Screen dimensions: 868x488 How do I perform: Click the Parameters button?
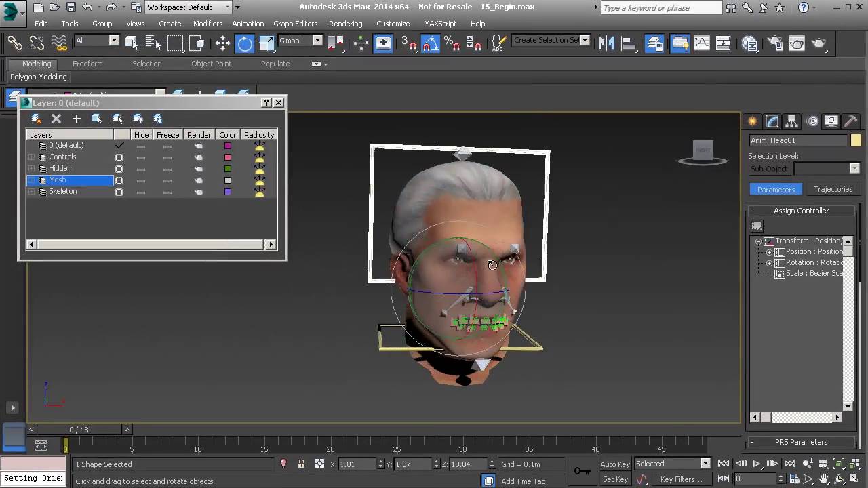[x=776, y=189]
